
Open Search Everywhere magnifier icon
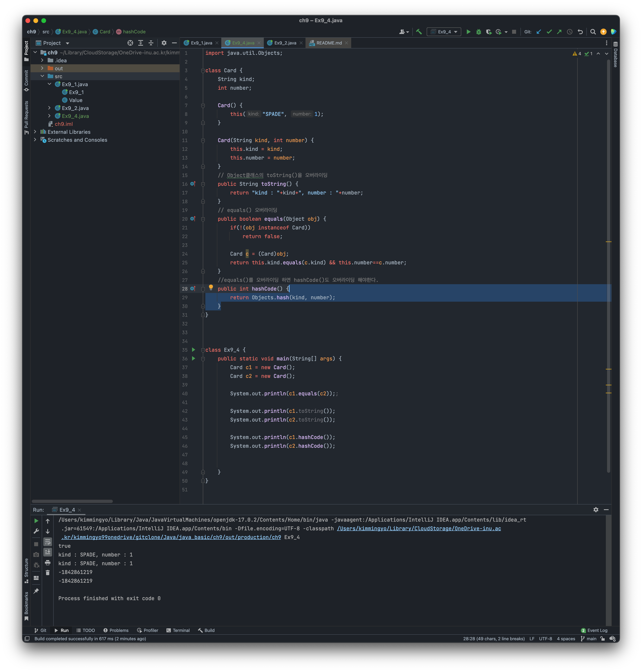pos(593,32)
